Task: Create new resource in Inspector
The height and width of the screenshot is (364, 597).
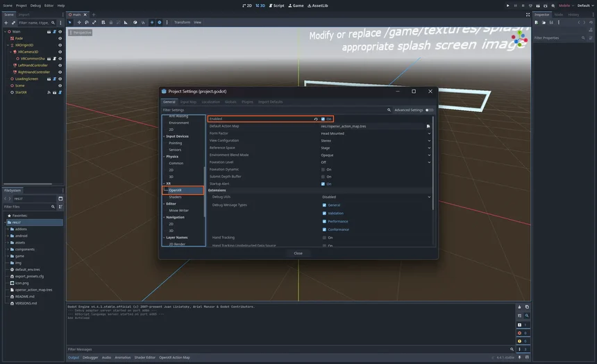Action: click(x=536, y=22)
